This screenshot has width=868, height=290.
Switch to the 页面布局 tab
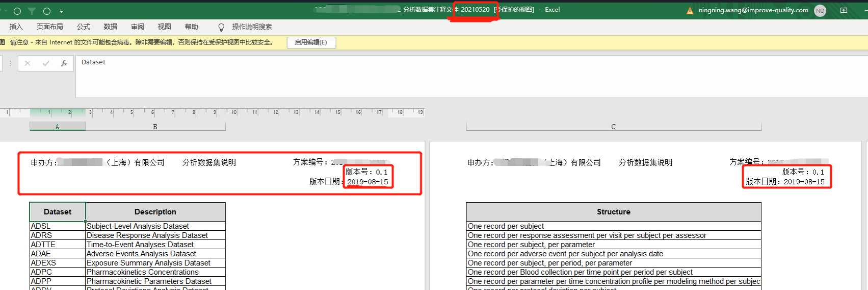click(x=50, y=27)
